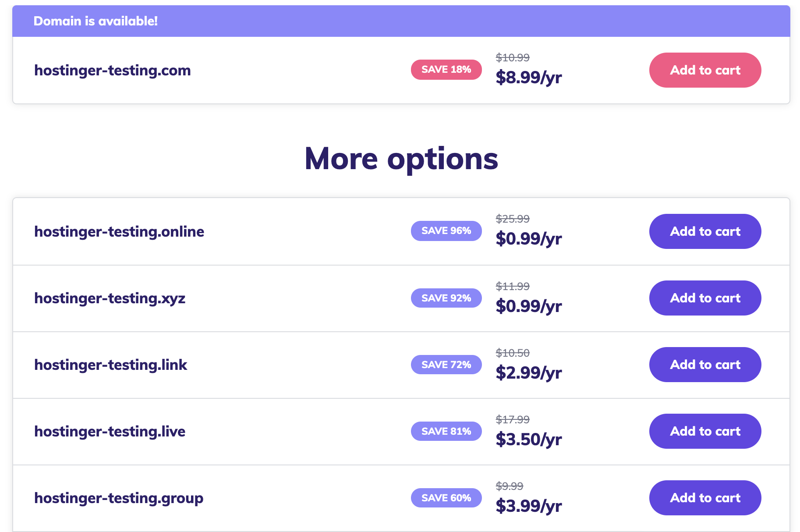Click the pink SAVE 18% badge
Screen dimensions: 800x532
[446, 70]
